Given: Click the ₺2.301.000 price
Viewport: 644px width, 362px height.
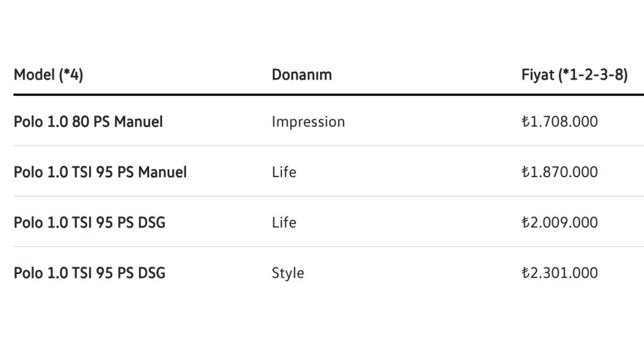Looking at the screenshot, I should click(x=560, y=273).
